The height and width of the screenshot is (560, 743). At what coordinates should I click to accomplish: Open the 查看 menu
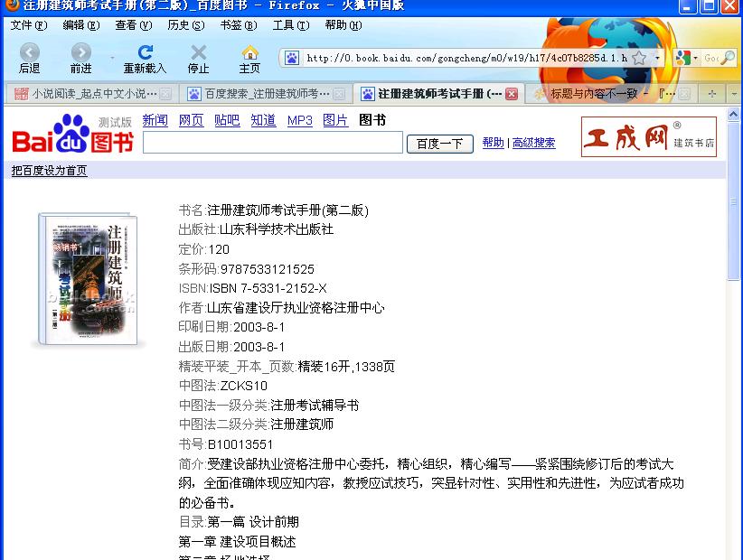click(134, 25)
